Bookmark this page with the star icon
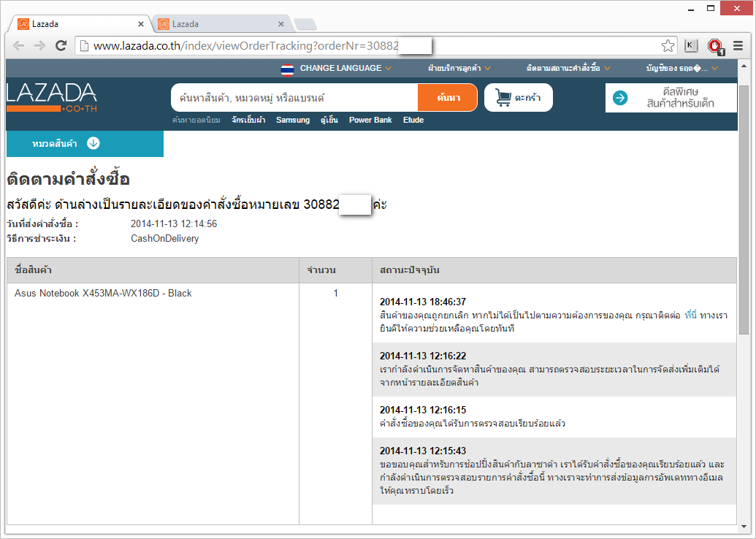 pyautogui.click(x=668, y=46)
